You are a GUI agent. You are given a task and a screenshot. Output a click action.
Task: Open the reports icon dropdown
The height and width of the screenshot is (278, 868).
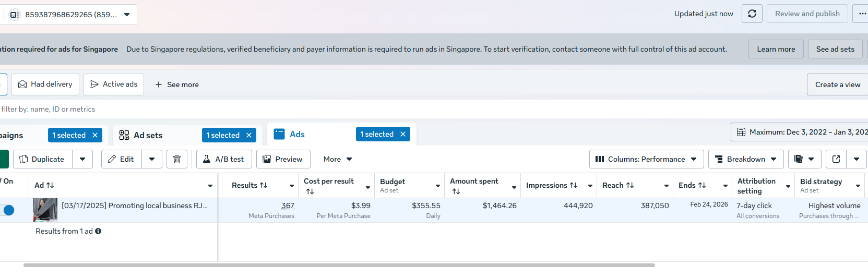click(x=804, y=159)
